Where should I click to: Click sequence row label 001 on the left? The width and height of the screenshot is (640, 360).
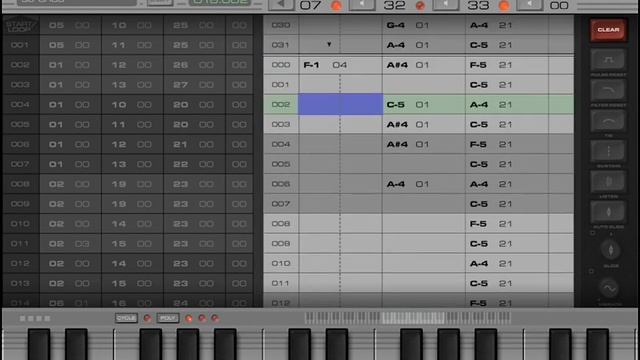[20, 45]
